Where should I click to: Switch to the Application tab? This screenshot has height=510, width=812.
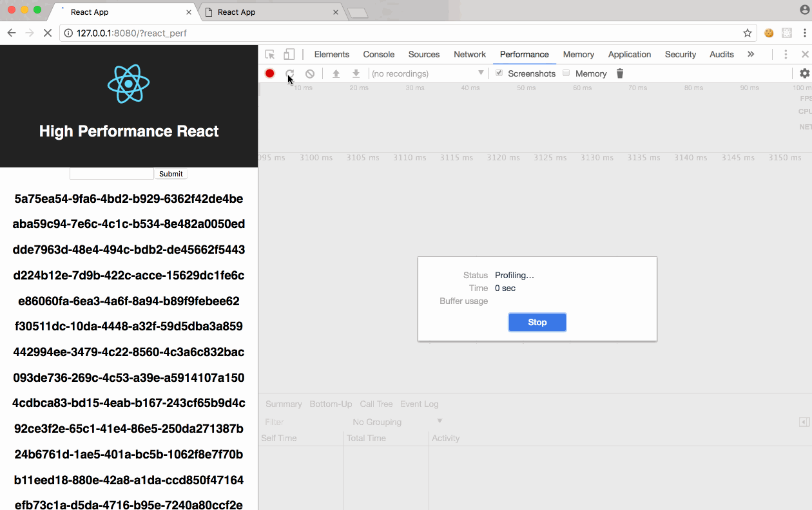click(x=630, y=55)
